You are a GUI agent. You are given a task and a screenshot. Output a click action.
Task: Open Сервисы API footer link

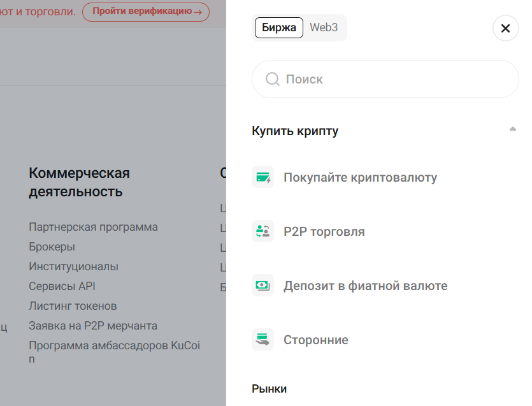pyautogui.click(x=62, y=286)
